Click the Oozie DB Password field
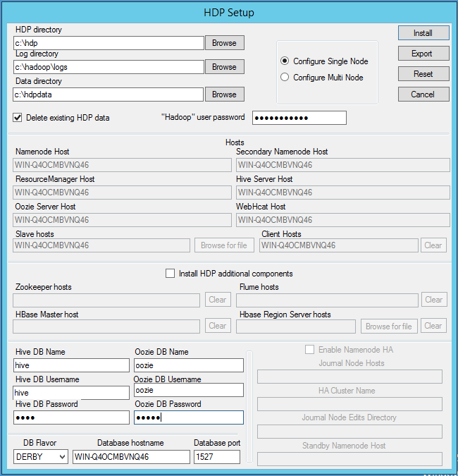This screenshot has width=458, height=476. click(189, 417)
